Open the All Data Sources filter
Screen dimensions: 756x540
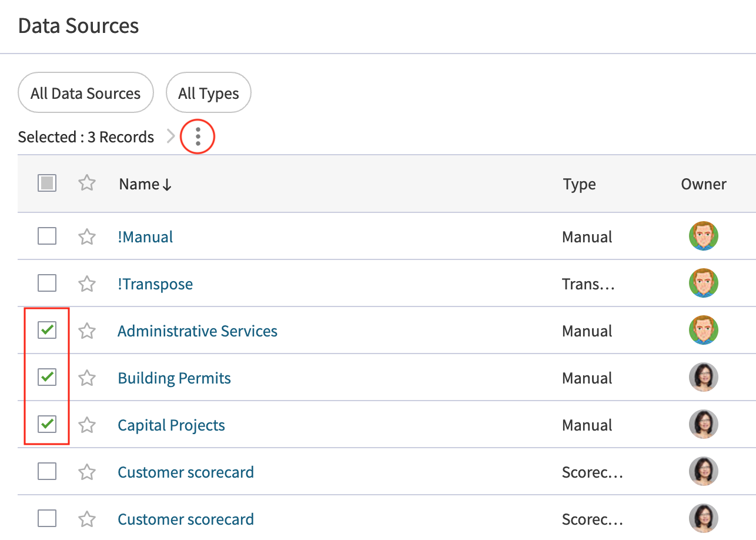coord(85,92)
